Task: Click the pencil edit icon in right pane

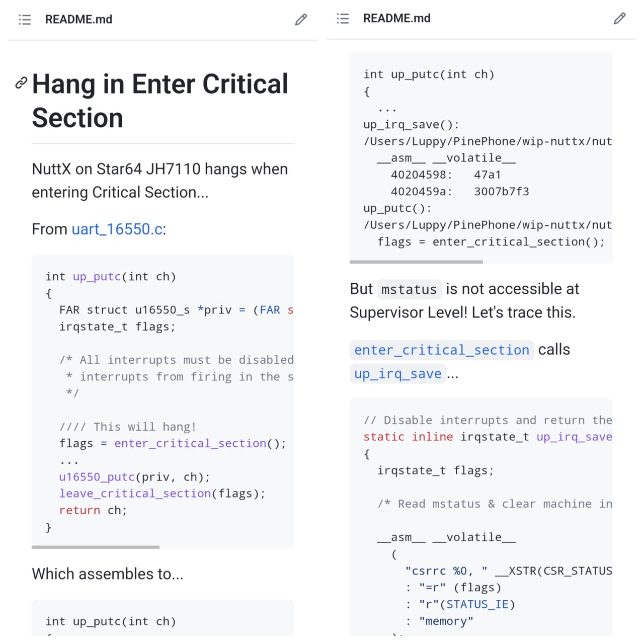Action: point(619,19)
